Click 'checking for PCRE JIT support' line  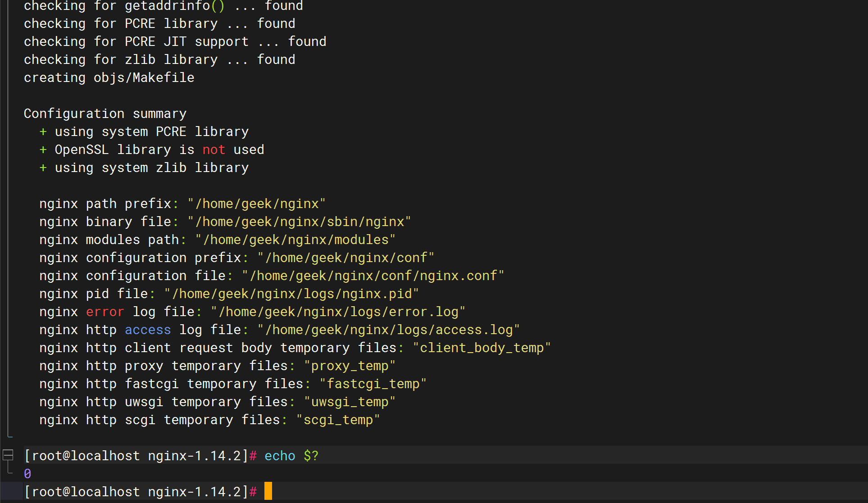pyautogui.click(x=175, y=41)
